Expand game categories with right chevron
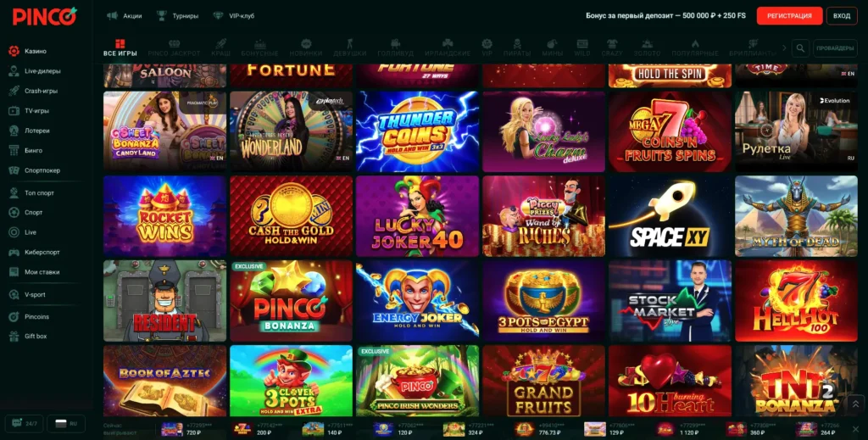 [784, 48]
